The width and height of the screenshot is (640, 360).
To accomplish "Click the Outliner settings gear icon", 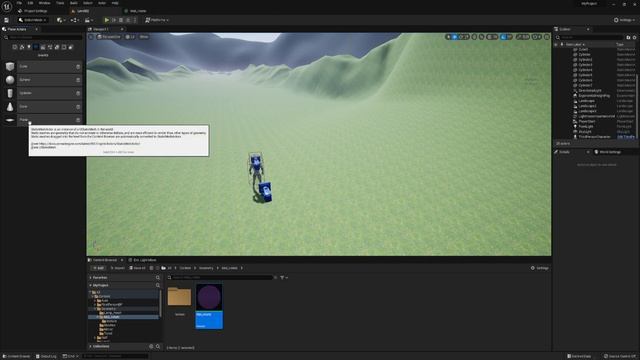I will pos(634,38).
